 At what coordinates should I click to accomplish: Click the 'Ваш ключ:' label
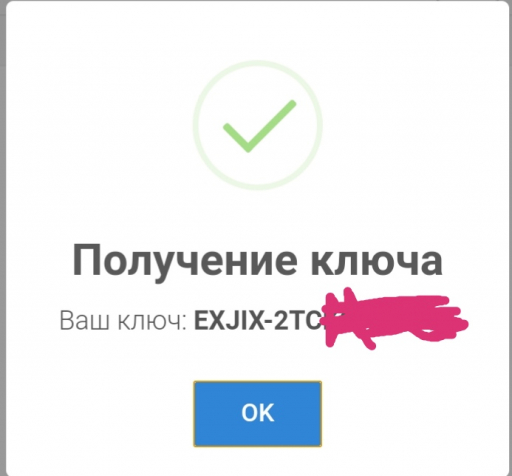(x=123, y=320)
